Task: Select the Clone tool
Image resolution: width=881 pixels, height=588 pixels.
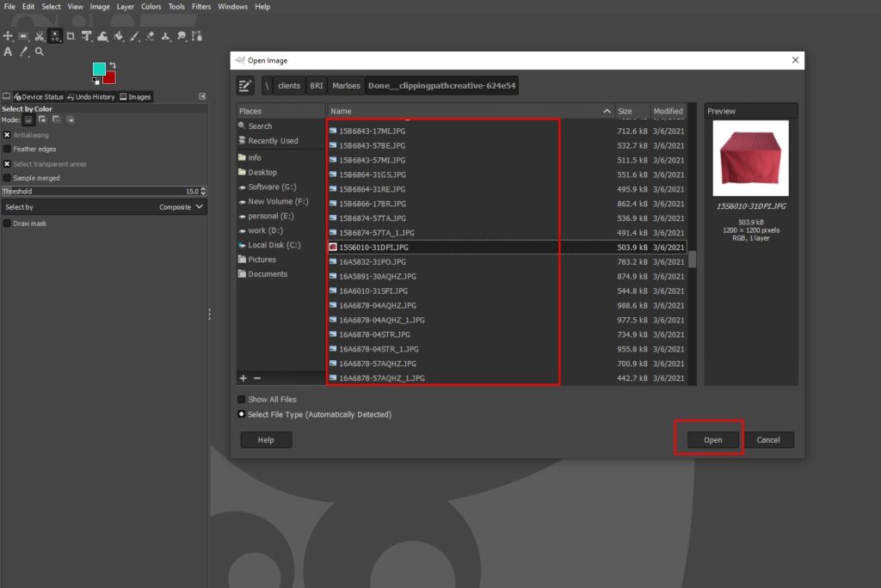Action: (x=164, y=36)
